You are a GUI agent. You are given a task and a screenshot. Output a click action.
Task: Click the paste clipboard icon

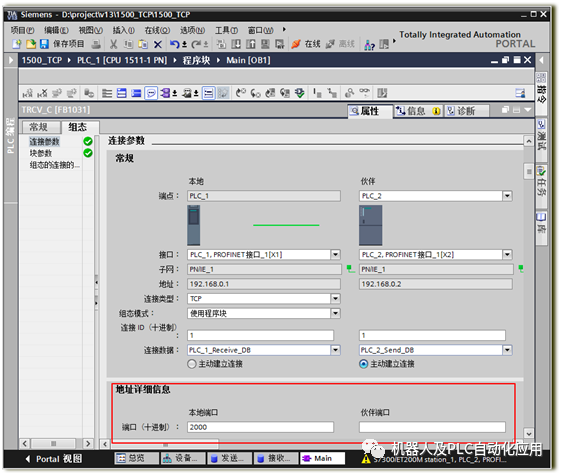coord(143,44)
